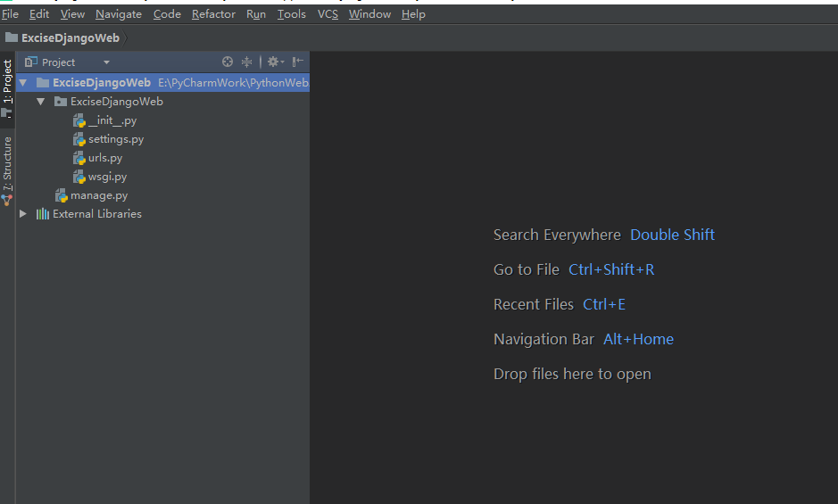This screenshot has height=504, width=838.
Task: Click the Structure tab icon in sidebar
Action: tap(7, 201)
